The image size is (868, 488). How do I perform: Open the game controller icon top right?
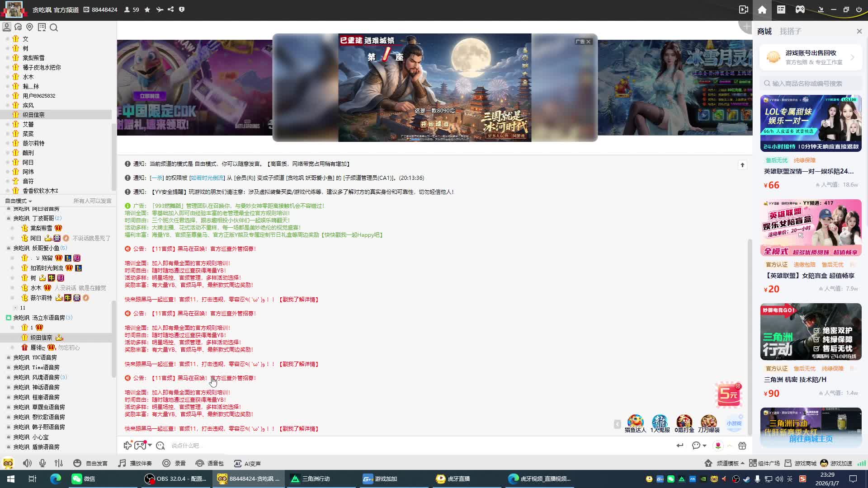coord(800,9)
